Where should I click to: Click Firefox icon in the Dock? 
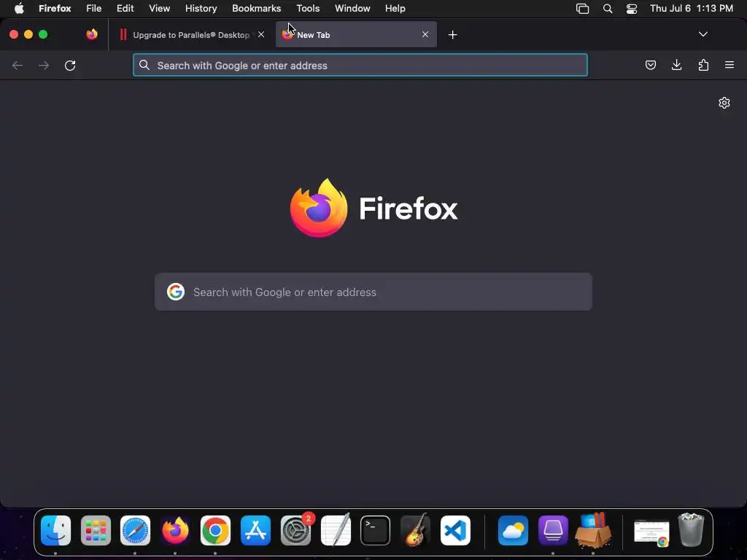tap(175, 531)
